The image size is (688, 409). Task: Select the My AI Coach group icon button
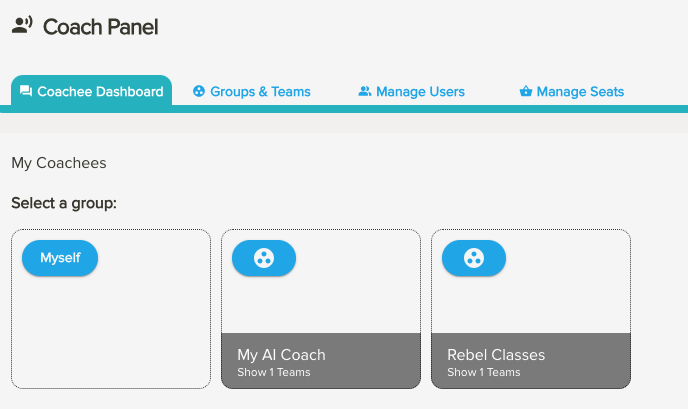click(264, 258)
